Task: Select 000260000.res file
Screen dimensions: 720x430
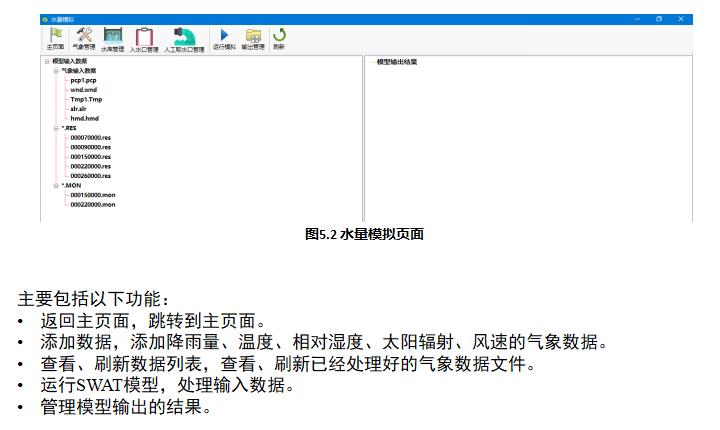Action: point(90,176)
